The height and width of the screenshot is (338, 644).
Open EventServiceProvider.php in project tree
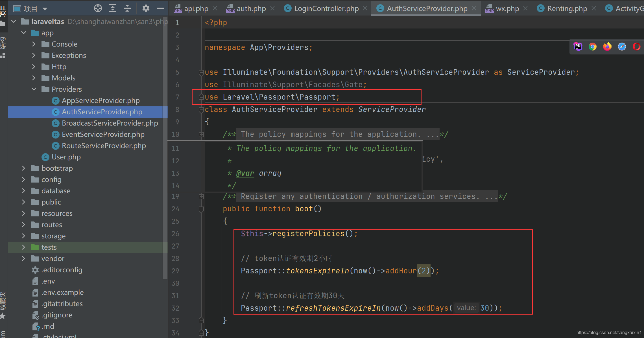98,134
